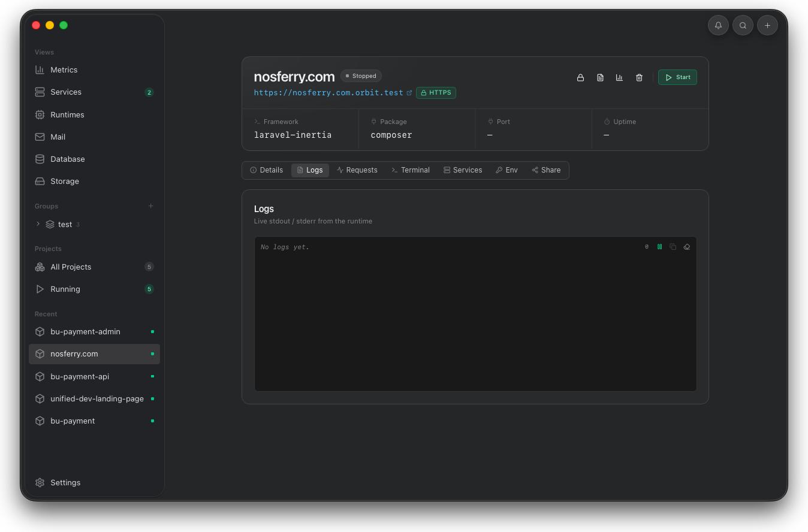Click the HTTPS badge
Screen dimensions: 808x532
pos(436,93)
